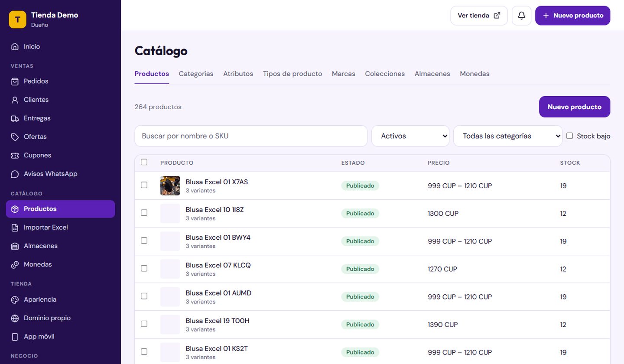The image size is (624, 364).
Task: Focus the Buscar por nombre o SKU field
Action: [251, 136]
